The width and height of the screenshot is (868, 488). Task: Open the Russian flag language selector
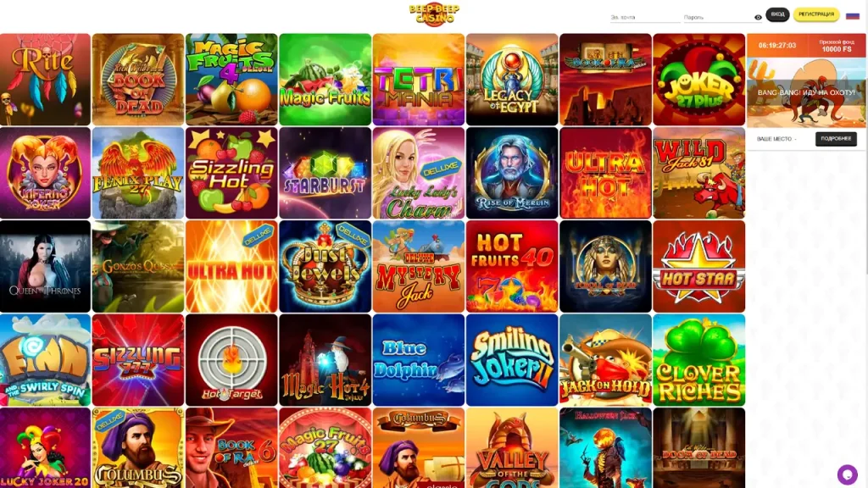[853, 15]
